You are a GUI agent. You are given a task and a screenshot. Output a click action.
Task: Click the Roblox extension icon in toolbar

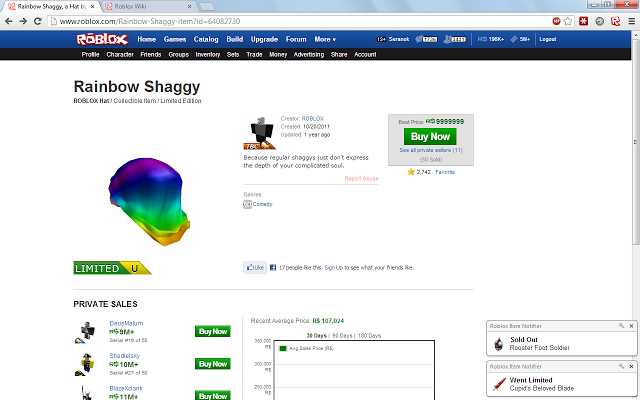click(616, 21)
